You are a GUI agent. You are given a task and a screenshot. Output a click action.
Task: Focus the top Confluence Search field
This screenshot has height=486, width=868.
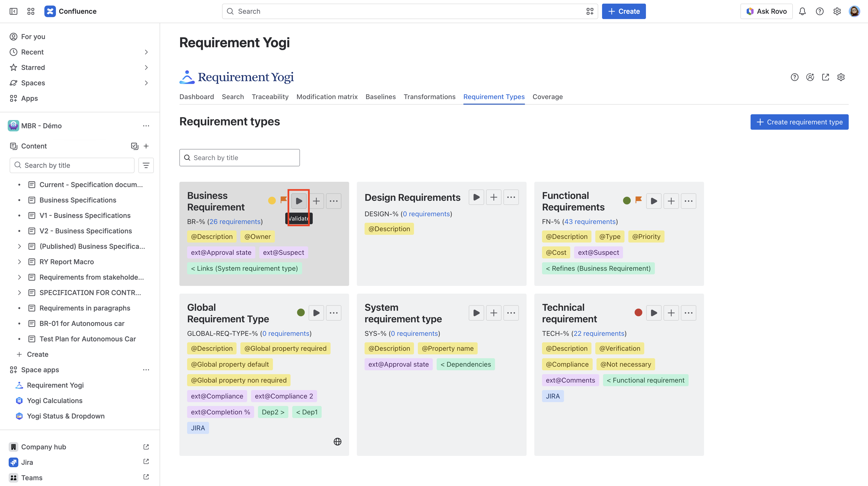point(410,12)
